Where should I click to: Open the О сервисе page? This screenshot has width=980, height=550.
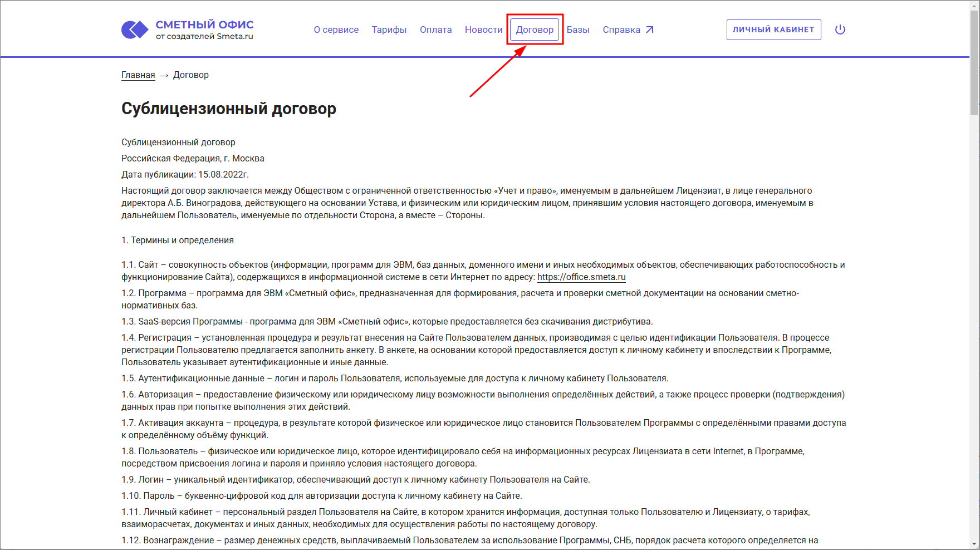coord(336,30)
